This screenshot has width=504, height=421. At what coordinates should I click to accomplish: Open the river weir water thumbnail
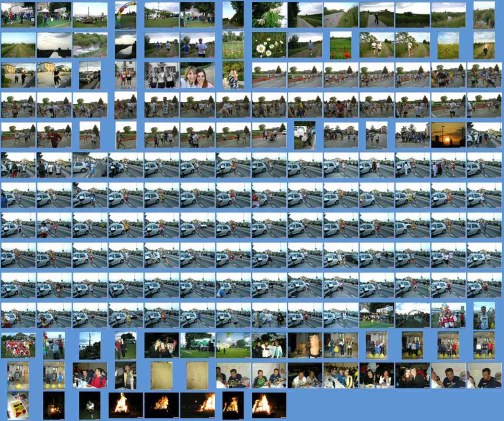(x=90, y=45)
